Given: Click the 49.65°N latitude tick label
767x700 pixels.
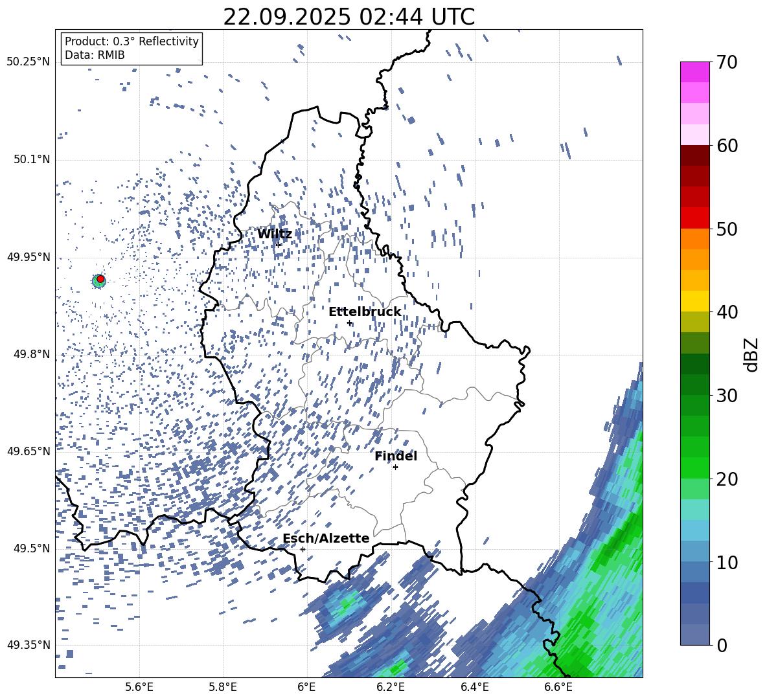Looking at the screenshot, I should (x=29, y=451).
